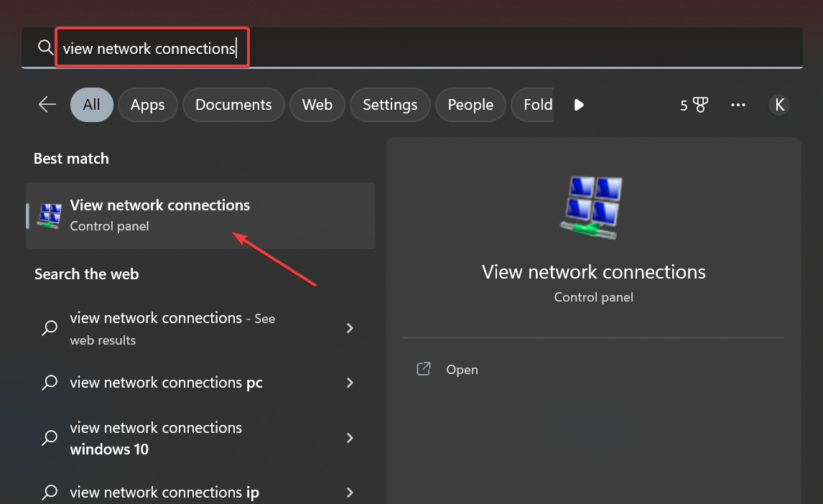Go back using the left arrow
Viewport: 823px width, 504px height.
47,104
